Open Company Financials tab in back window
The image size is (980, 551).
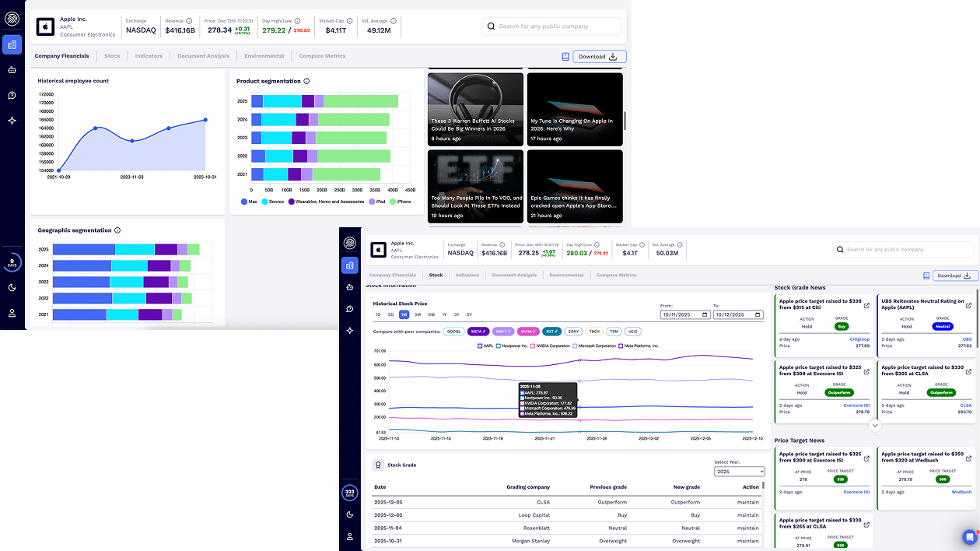coord(62,56)
